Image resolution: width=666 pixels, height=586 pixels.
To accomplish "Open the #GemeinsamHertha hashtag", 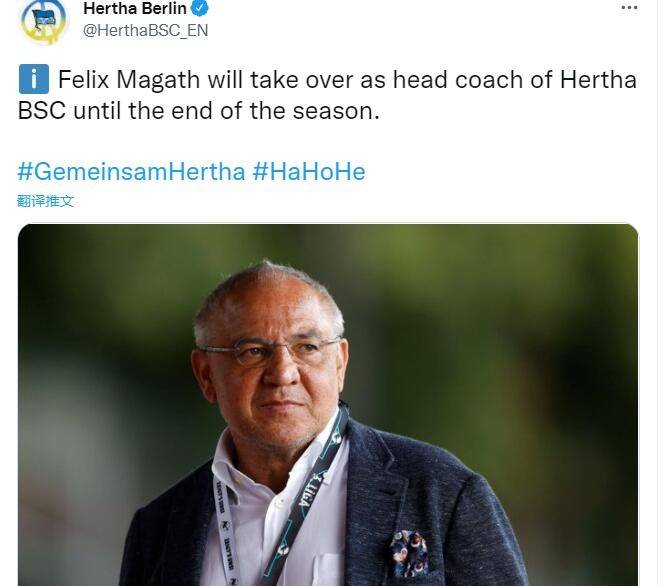I will click(131, 172).
